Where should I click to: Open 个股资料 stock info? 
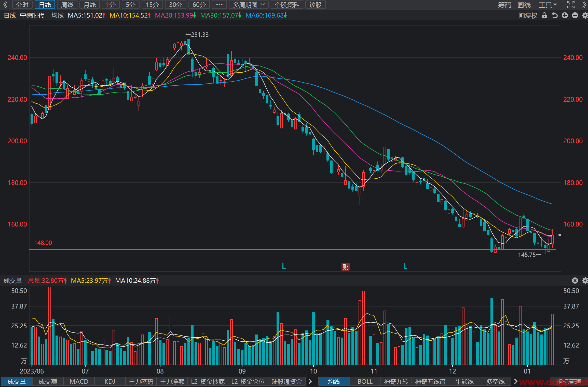[x=287, y=5]
